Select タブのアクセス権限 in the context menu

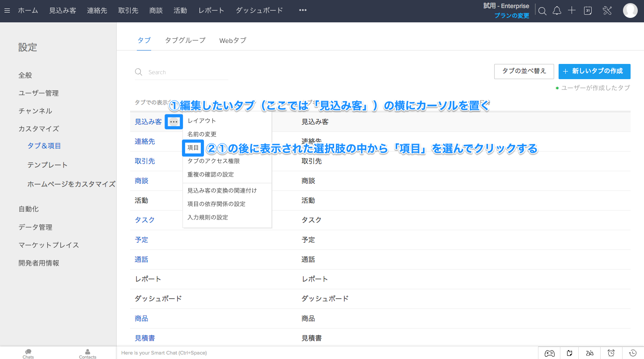point(213,161)
